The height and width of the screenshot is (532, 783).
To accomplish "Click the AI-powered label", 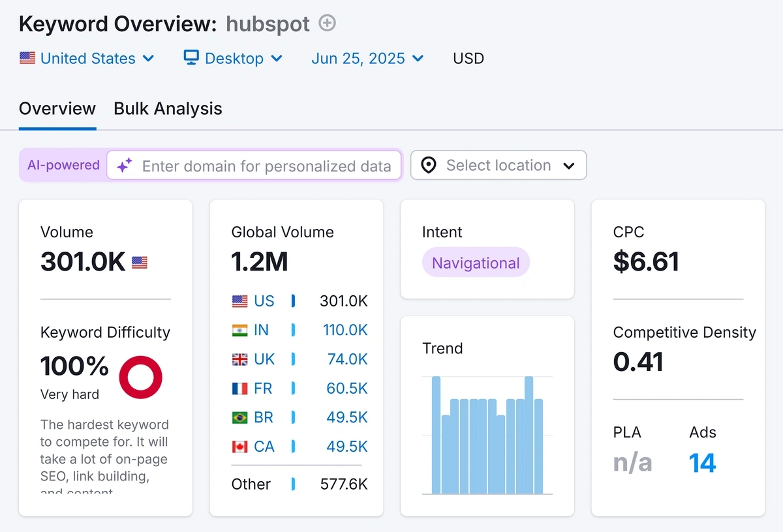I will point(63,165).
